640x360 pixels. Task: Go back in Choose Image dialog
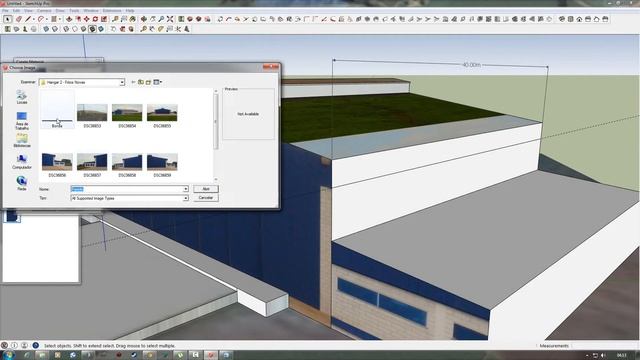click(x=133, y=82)
